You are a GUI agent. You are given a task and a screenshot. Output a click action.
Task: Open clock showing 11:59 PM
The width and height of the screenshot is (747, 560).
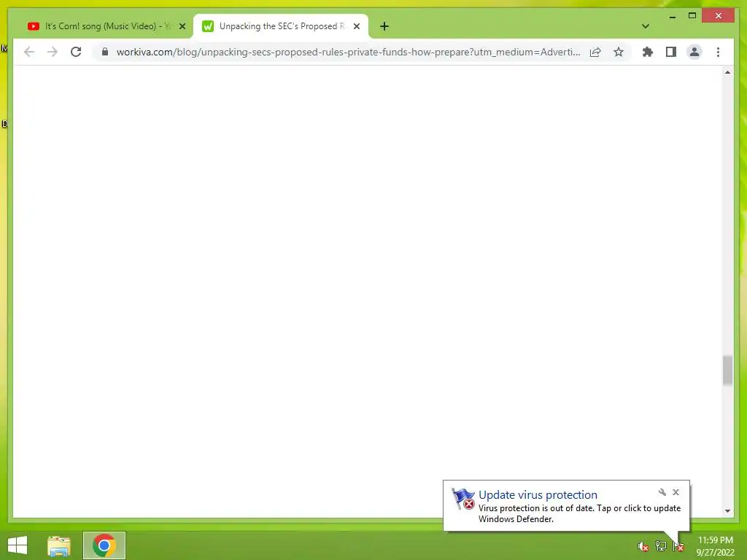(716, 546)
